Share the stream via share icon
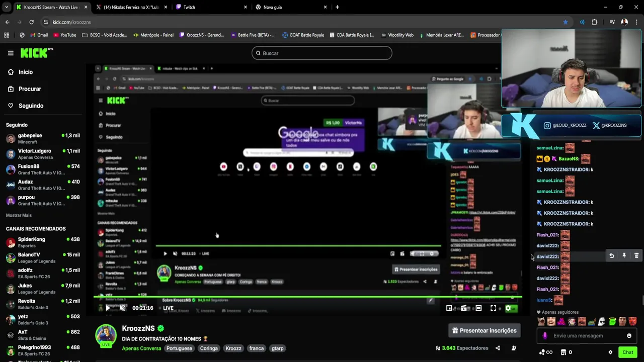644x362 pixels. click(498, 348)
